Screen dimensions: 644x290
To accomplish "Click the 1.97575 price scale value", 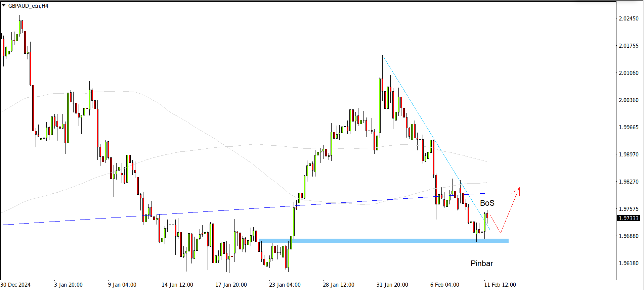I will [x=629, y=209].
